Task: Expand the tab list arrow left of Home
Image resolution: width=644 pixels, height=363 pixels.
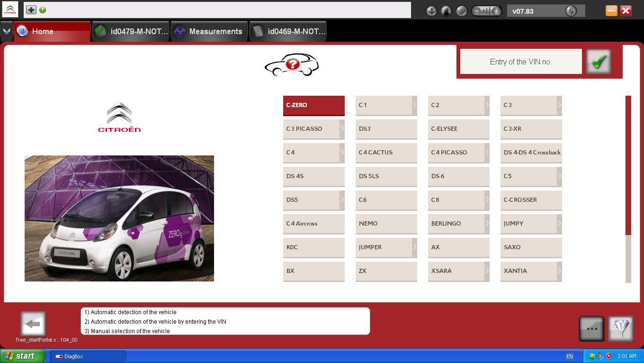Action: point(6,31)
